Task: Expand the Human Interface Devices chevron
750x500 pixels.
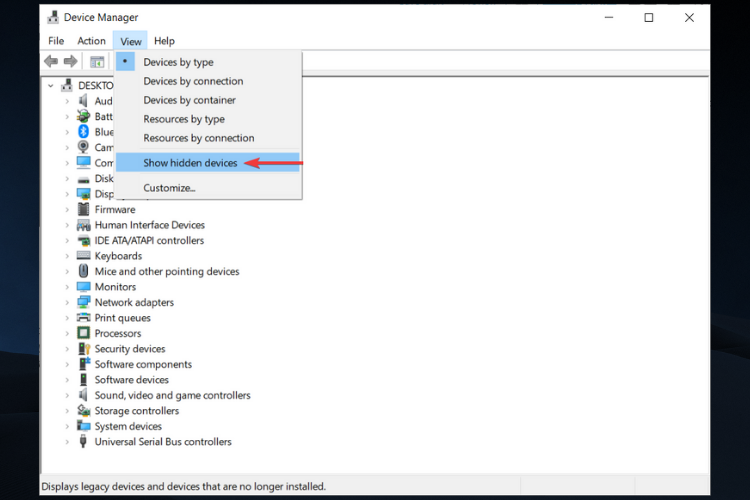Action: click(x=67, y=225)
